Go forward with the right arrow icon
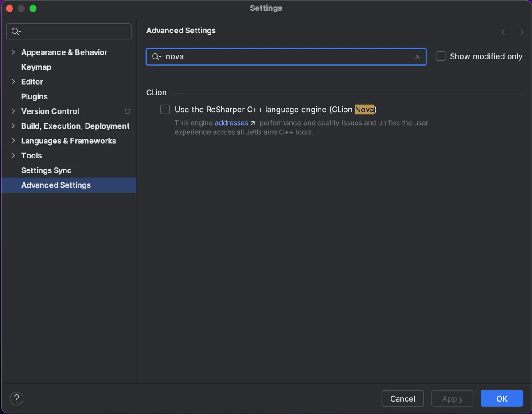Viewport: 532px width, 414px height. 520,32
